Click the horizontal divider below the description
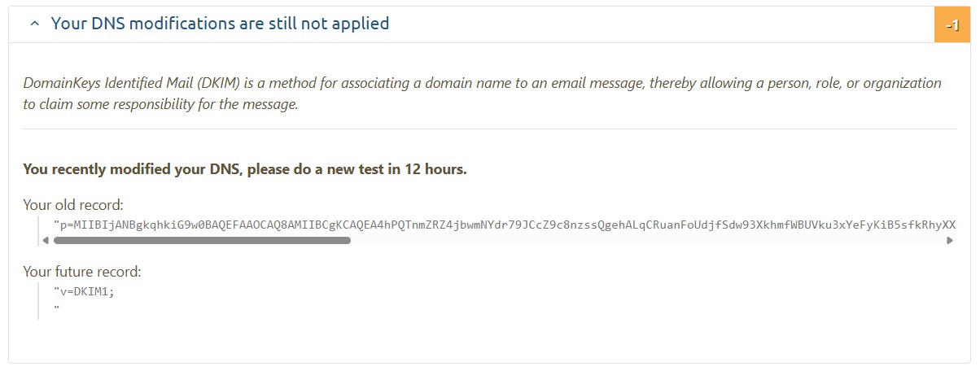The width and height of the screenshot is (980, 371). [x=489, y=129]
